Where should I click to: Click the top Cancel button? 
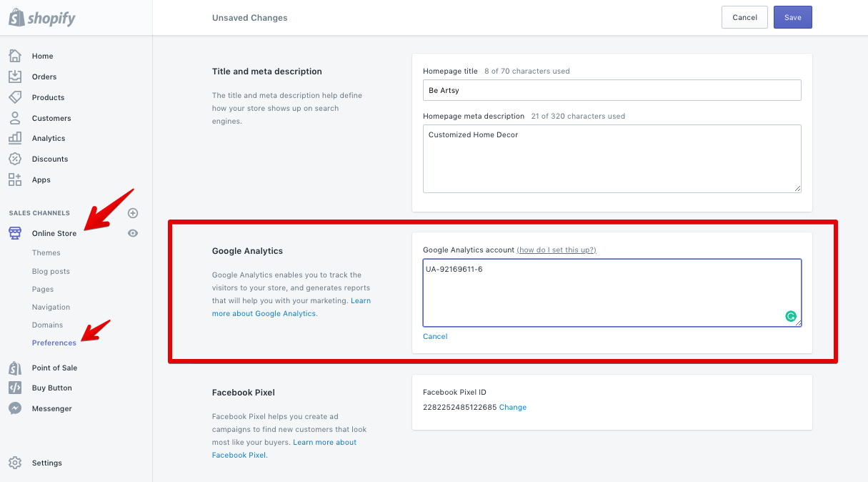point(744,17)
